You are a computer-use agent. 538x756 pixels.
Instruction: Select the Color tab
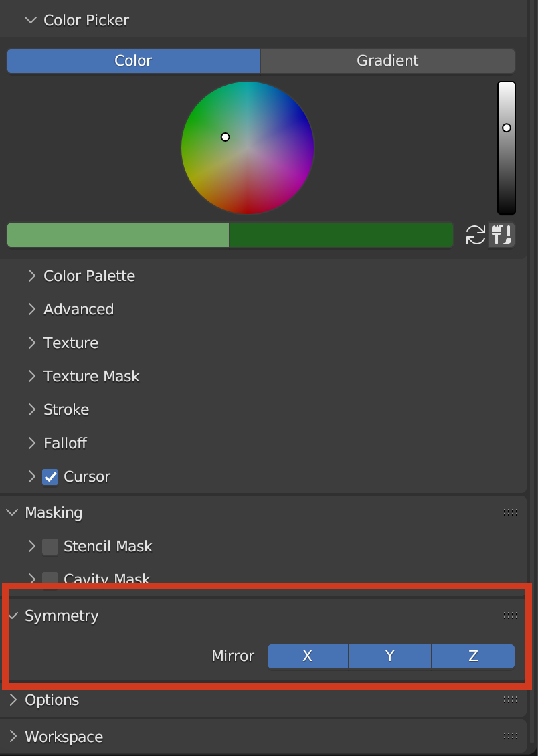pyautogui.click(x=133, y=60)
